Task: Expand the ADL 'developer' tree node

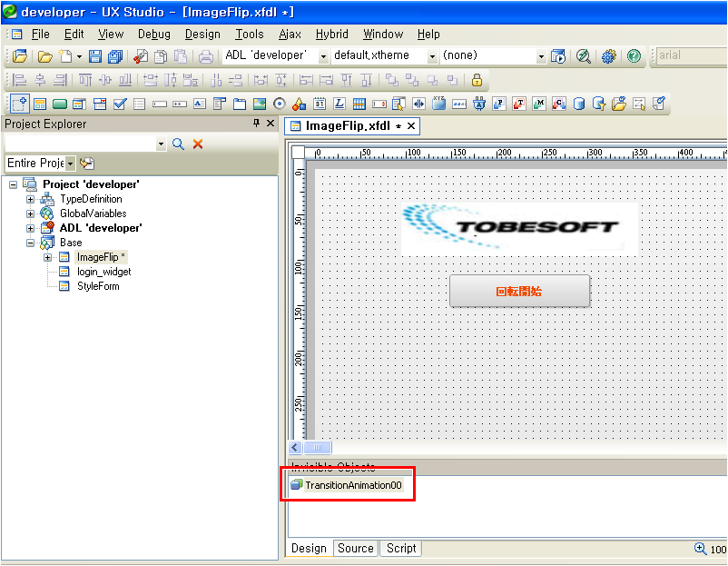Action: [30, 228]
